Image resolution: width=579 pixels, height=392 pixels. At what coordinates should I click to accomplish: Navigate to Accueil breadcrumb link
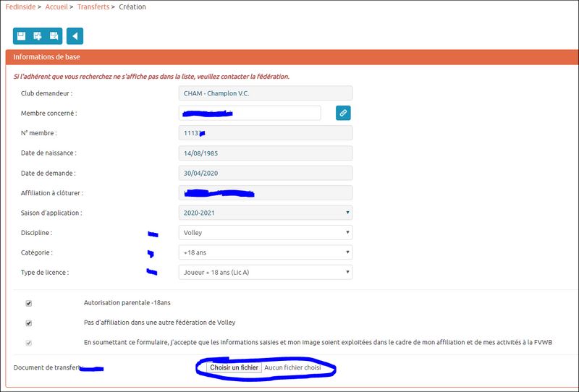pyautogui.click(x=56, y=7)
